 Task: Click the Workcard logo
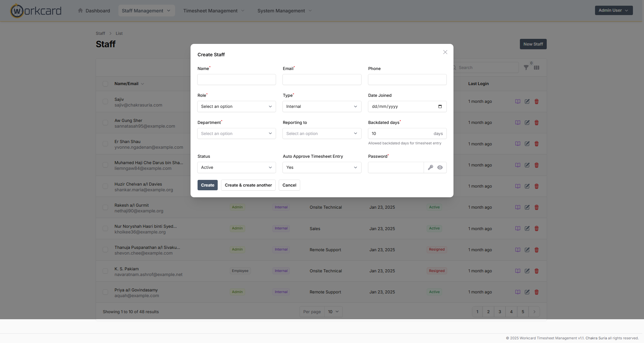tap(36, 11)
